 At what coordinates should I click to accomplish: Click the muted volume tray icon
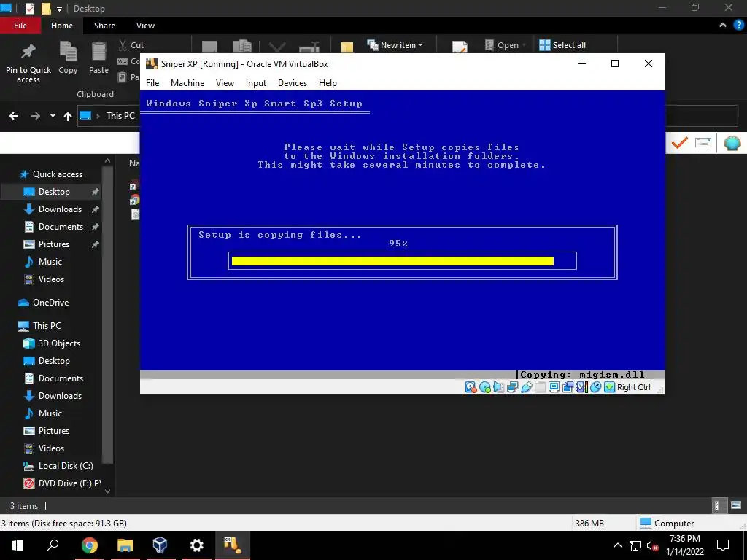click(x=653, y=545)
